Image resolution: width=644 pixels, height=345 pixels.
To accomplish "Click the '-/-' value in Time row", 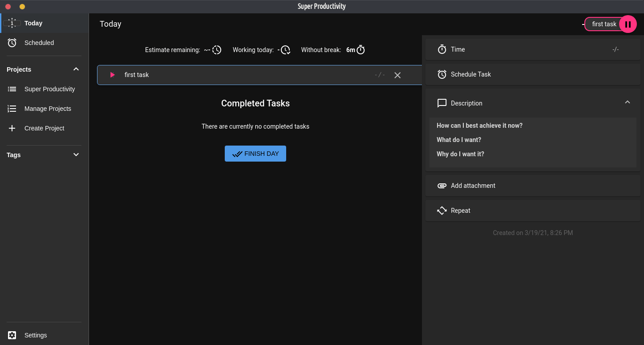I will pyautogui.click(x=616, y=49).
